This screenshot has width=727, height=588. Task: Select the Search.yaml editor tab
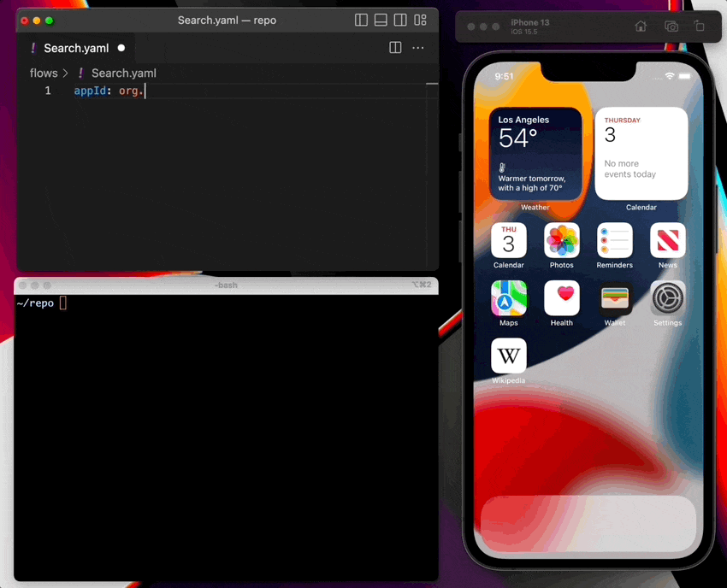[x=76, y=48]
